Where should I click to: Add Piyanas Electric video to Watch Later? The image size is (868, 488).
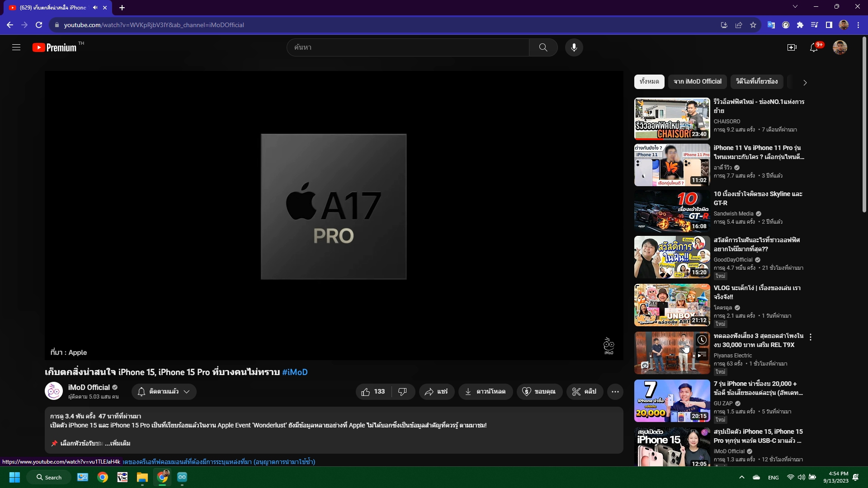coord(702,340)
